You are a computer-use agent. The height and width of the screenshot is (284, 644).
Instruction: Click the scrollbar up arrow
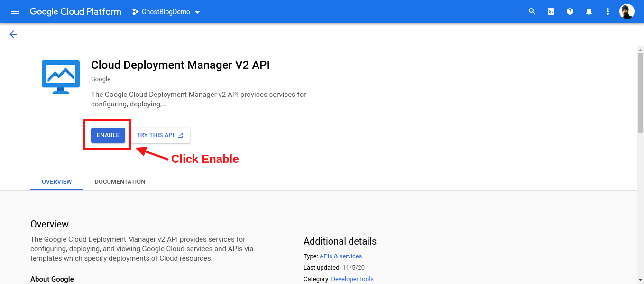click(x=640, y=49)
